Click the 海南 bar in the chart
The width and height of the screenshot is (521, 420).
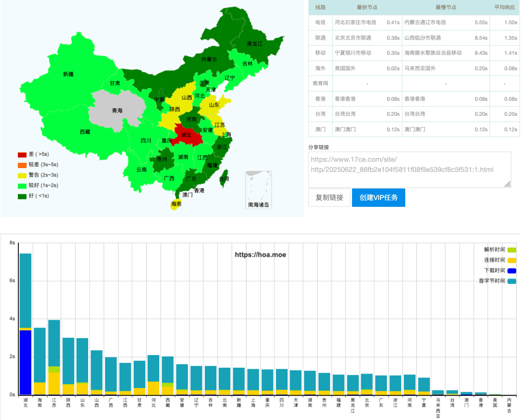(x=40, y=361)
